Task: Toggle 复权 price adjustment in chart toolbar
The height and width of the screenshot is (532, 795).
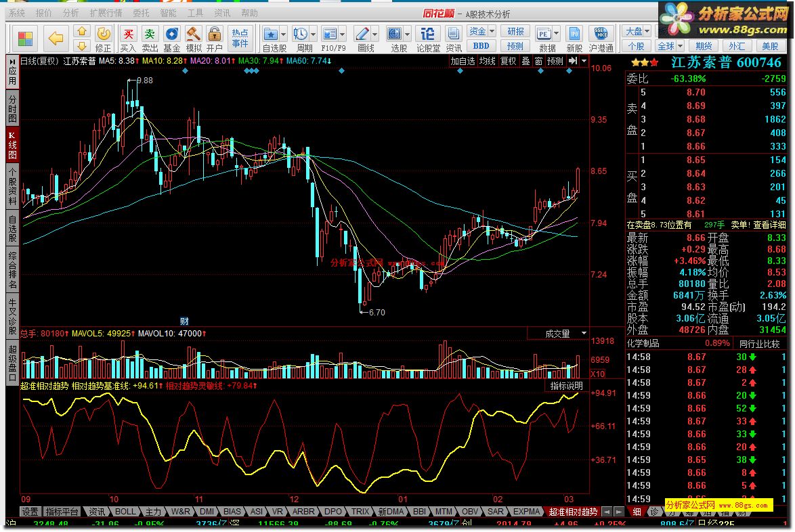Action: tap(508, 62)
